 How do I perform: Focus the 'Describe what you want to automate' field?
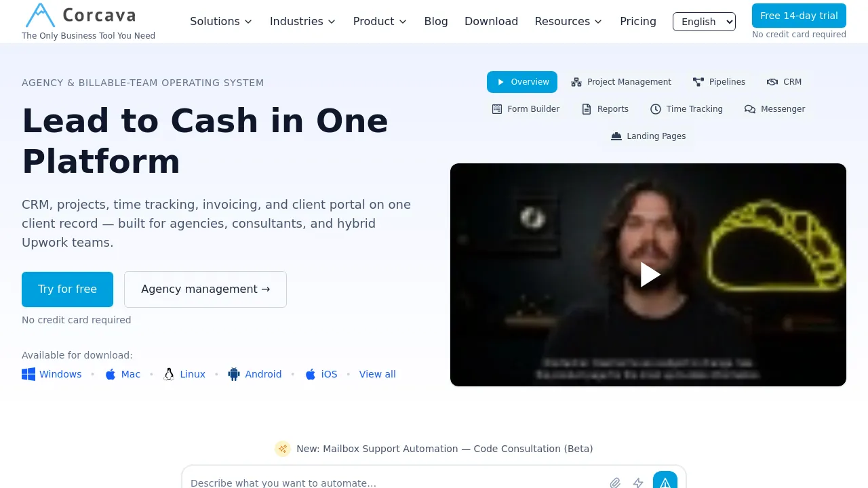click(x=395, y=483)
